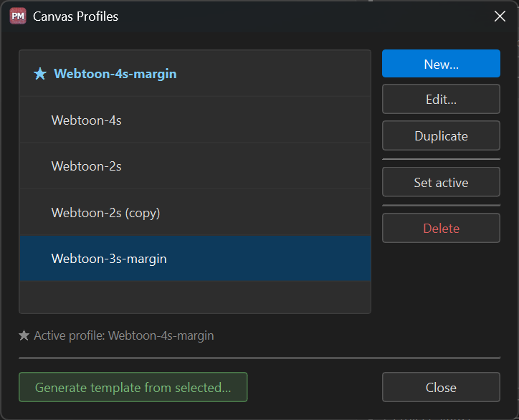Generate template from selected profile
The height and width of the screenshot is (420, 519).
click(x=133, y=387)
